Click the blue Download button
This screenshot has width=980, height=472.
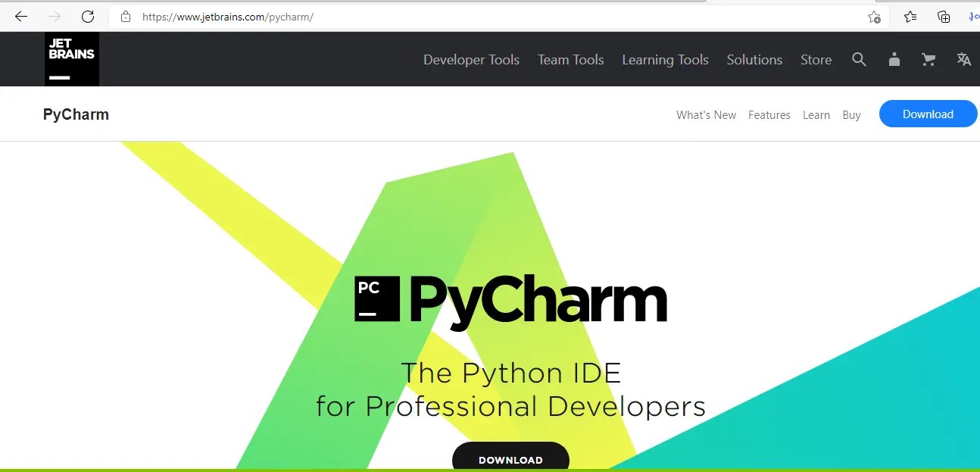(x=928, y=114)
